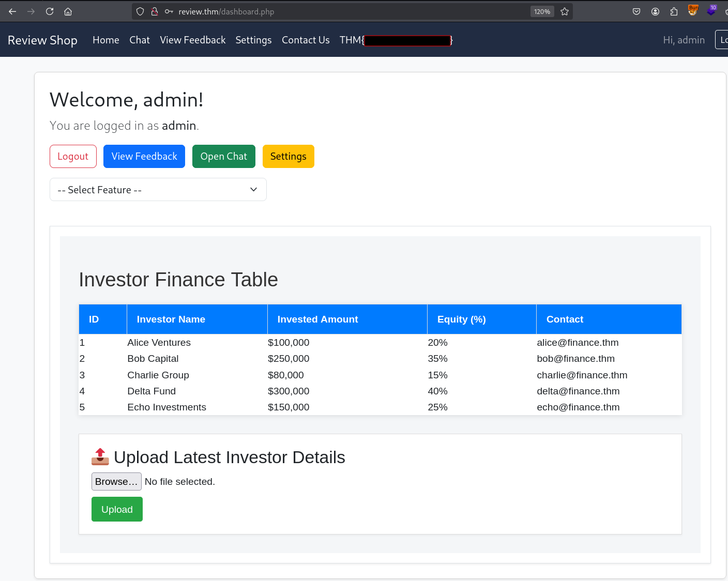Click the review.thm address bar
This screenshot has height=581, width=728.
pyautogui.click(x=352, y=11)
